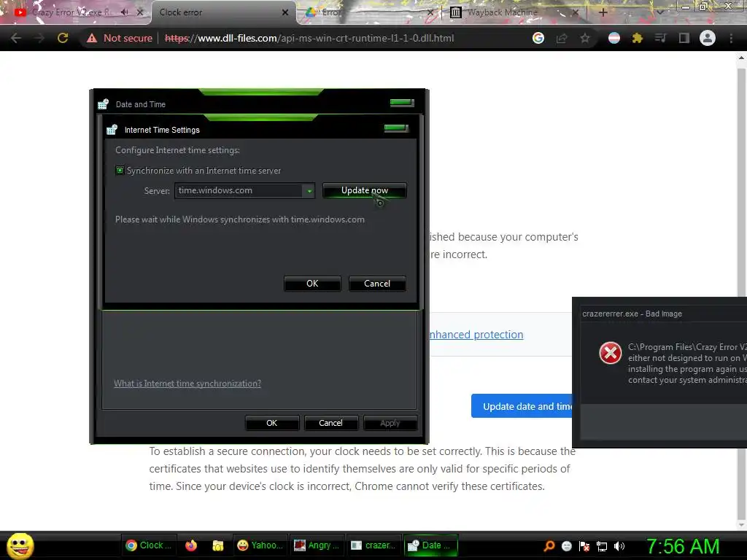Viewport: 747px width, 560px height.
Task: Share this page via share icon
Action: coord(562,38)
